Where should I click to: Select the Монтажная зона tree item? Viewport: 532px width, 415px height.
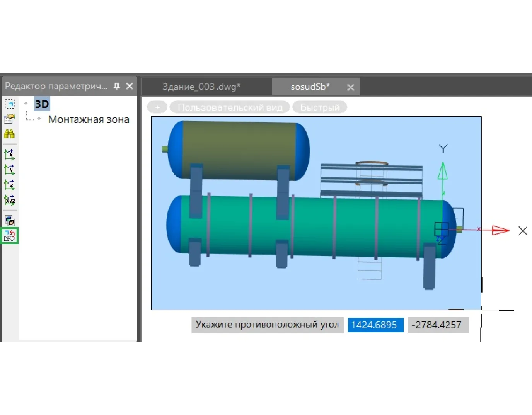coord(89,119)
